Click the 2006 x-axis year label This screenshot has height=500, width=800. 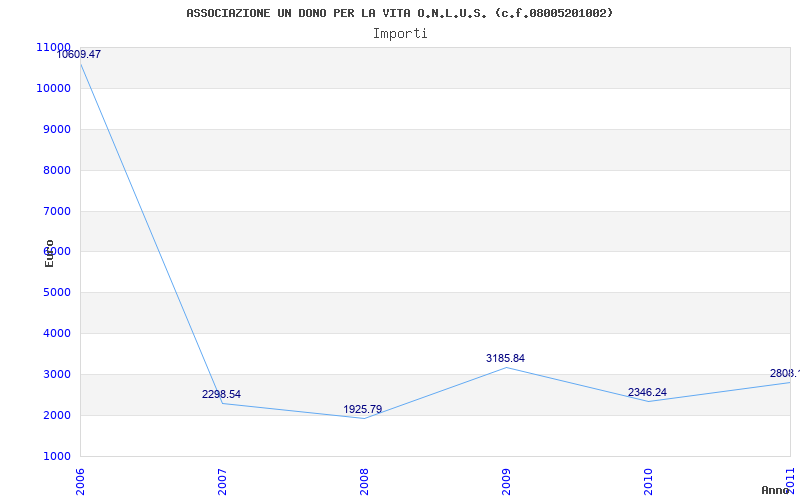pos(80,482)
